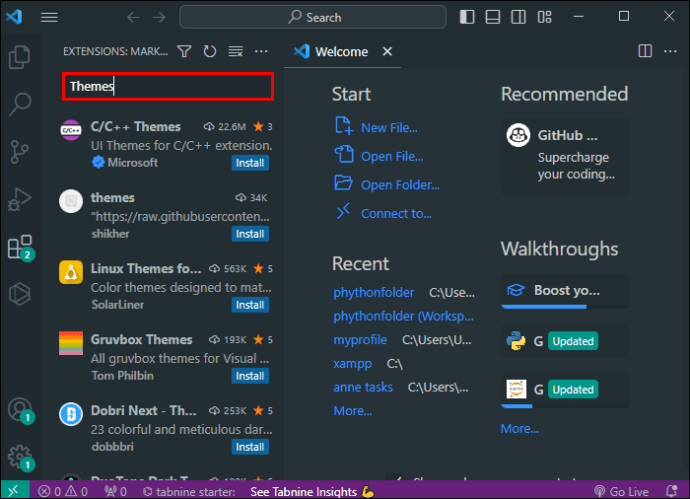Open the Extensions view icon
The height and width of the screenshot is (499, 690).
coord(21,247)
